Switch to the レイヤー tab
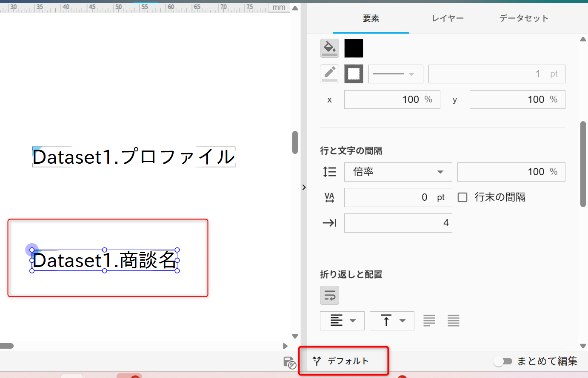Screen dimensions: 588x378 tap(448, 18)
